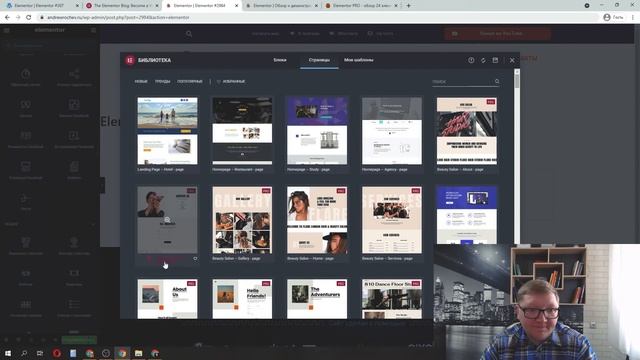Favorite the hovered template with heart icon
Viewport: 640px width, 360px height.
[195, 258]
